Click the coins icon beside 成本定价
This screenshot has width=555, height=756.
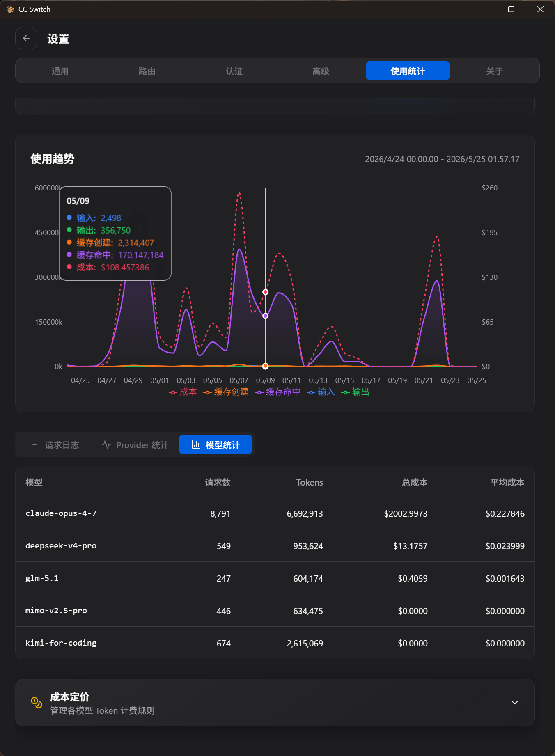(37, 703)
